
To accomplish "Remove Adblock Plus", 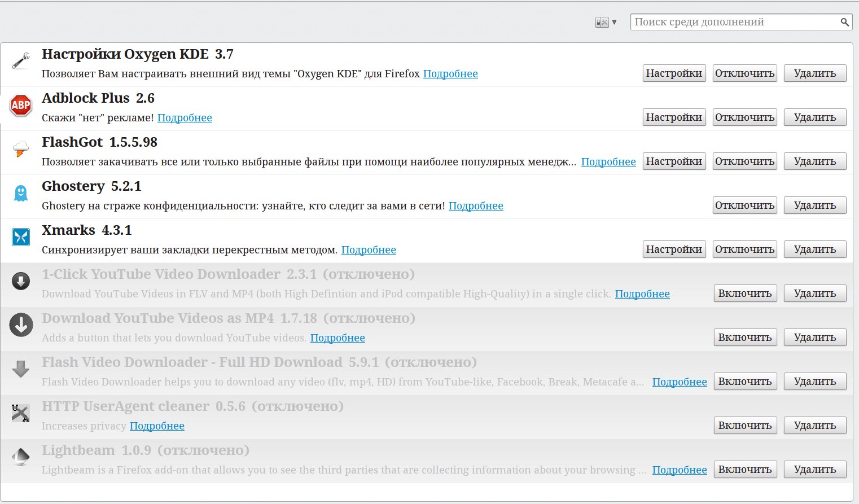I will pos(815,117).
